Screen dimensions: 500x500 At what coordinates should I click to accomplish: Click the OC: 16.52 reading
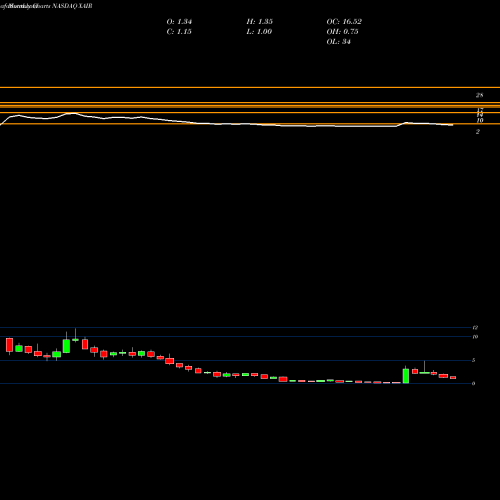[x=344, y=22]
